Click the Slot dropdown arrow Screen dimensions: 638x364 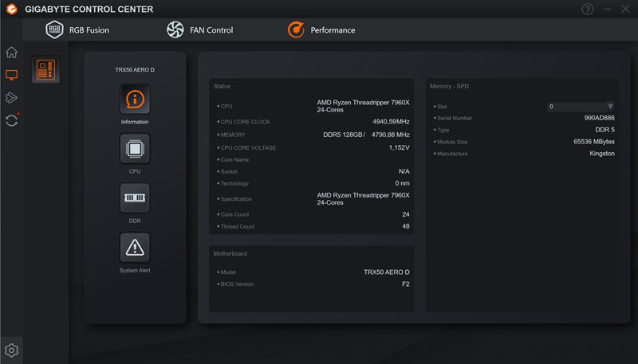coord(610,107)
